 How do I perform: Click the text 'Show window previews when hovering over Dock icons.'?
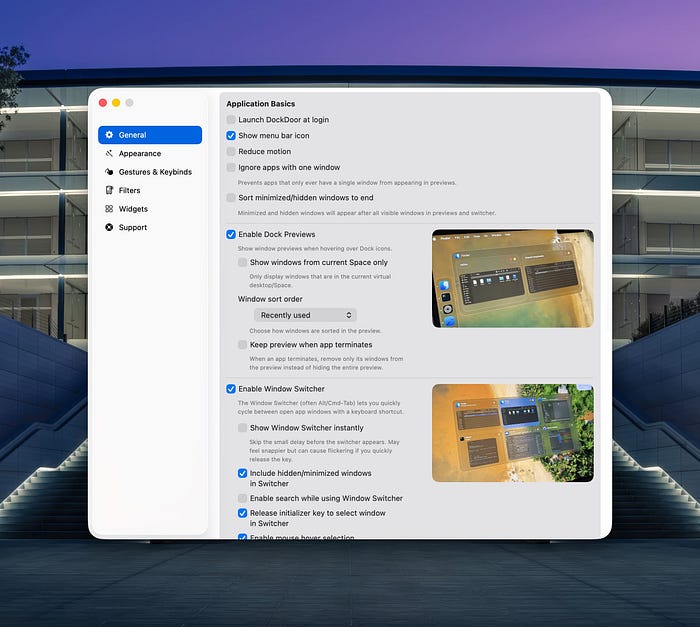coord(315,248)
